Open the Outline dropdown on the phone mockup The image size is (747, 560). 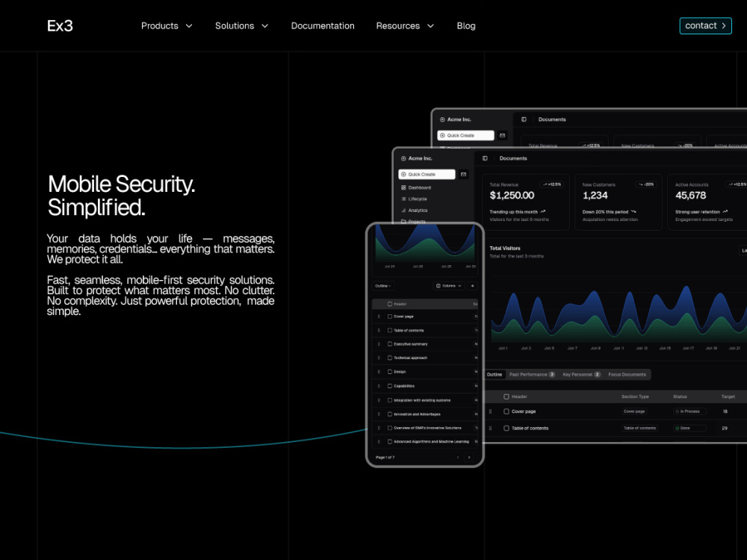click(x=383, y=286)
